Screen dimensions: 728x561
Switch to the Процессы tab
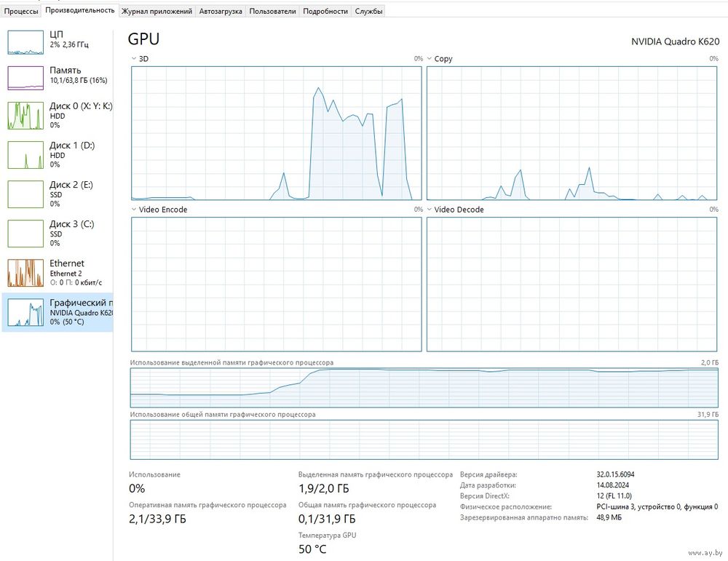click(21, 12)
